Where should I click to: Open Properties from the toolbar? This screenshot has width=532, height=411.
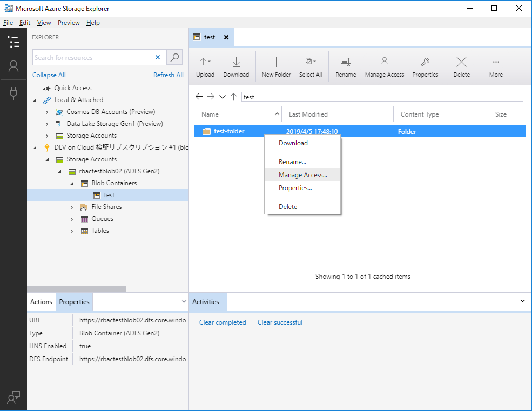(x=425, y=67)
